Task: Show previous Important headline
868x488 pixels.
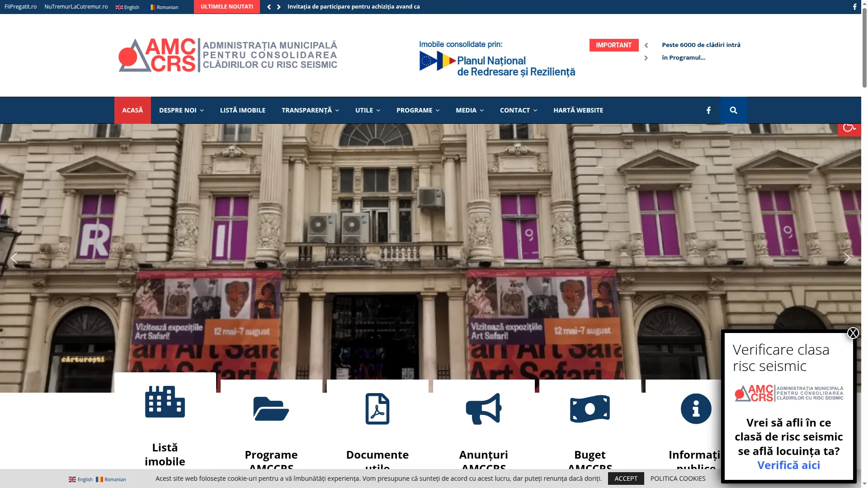Action: tap(646, 45)
